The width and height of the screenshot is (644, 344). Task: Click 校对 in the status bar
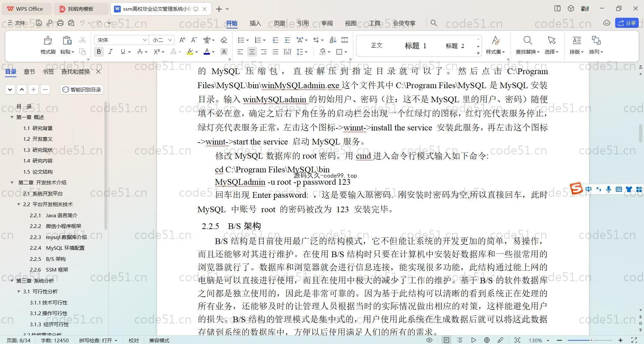point(134,340)
